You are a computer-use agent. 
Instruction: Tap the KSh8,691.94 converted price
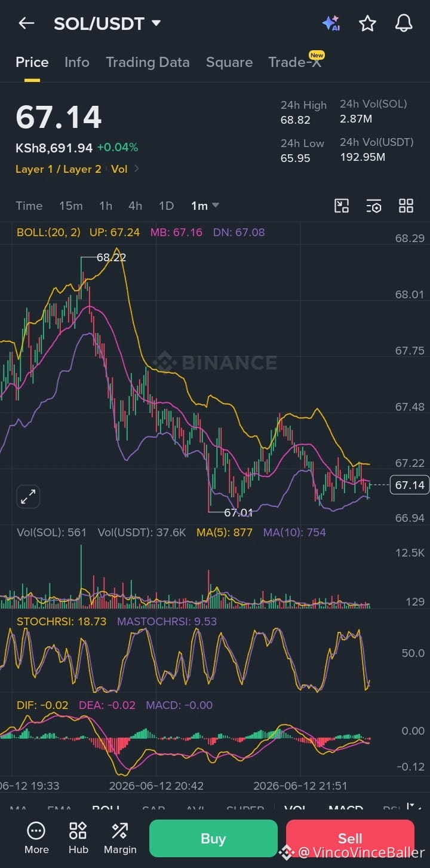pyautogui.click(x=54, y=148)
